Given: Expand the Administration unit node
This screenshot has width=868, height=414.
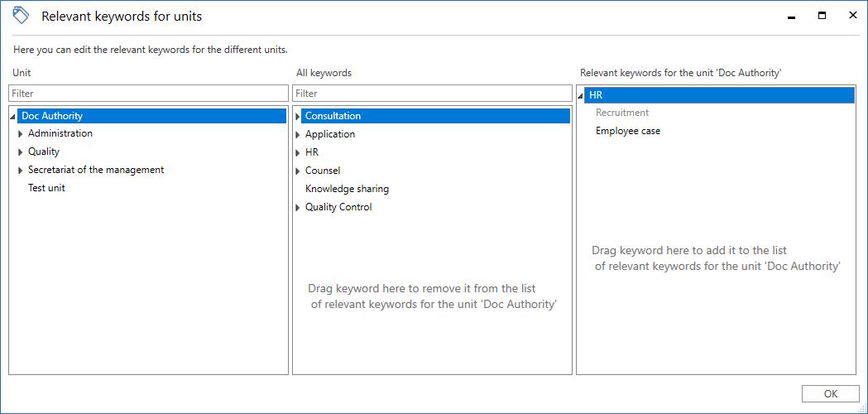Looking at the screenshot, I should point(21,133).
